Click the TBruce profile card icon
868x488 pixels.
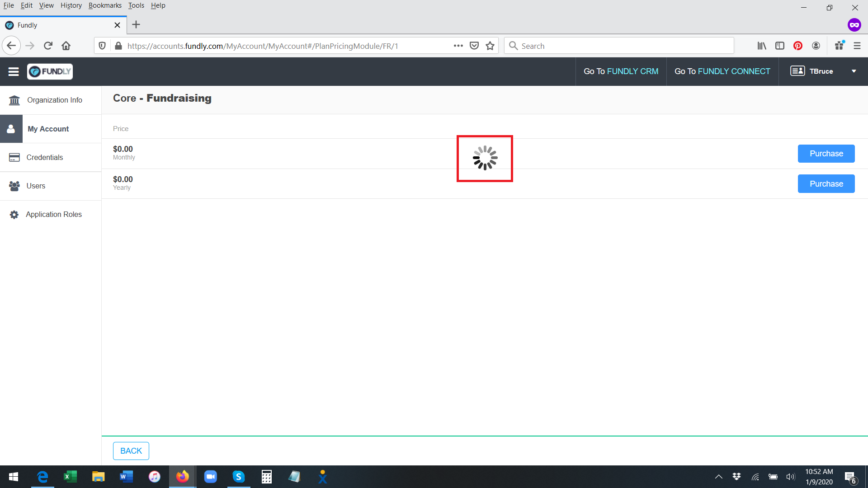(797, 71)
